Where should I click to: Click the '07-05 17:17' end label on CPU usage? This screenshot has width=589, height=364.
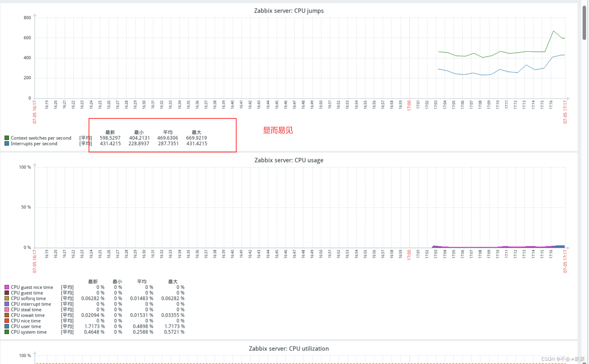pos(565,261)
